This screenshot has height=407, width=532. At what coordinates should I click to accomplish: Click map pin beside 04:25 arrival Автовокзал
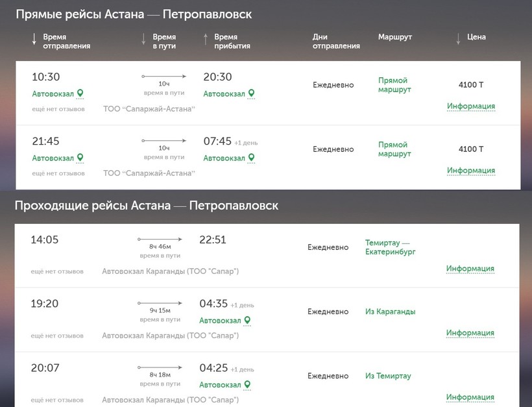pyautogui.click(x=247, y=384)
